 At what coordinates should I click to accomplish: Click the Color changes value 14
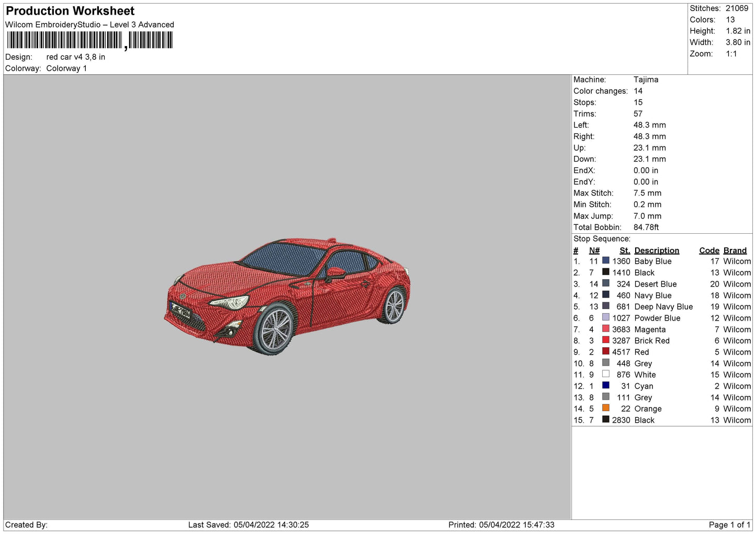point(638,91)
